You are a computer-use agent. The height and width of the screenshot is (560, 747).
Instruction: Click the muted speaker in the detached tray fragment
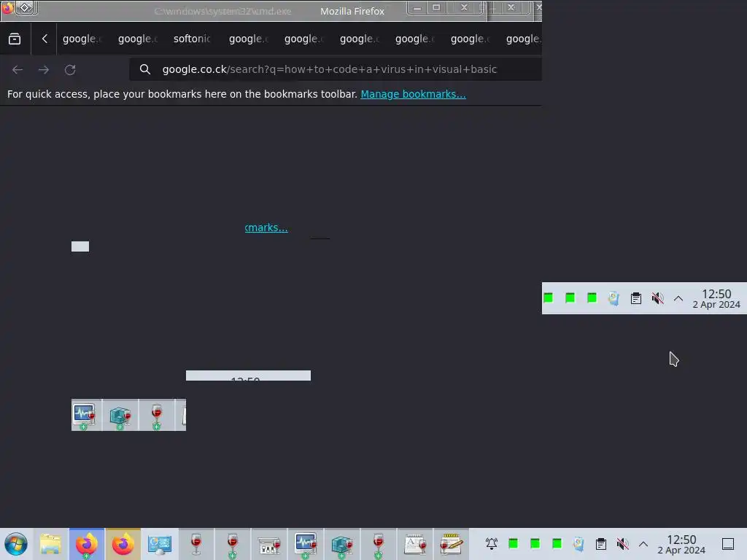657,298
